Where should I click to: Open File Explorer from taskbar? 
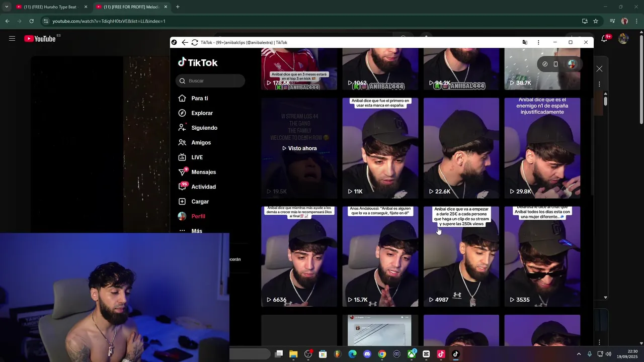pyautogui.click(x=293, y=354)
